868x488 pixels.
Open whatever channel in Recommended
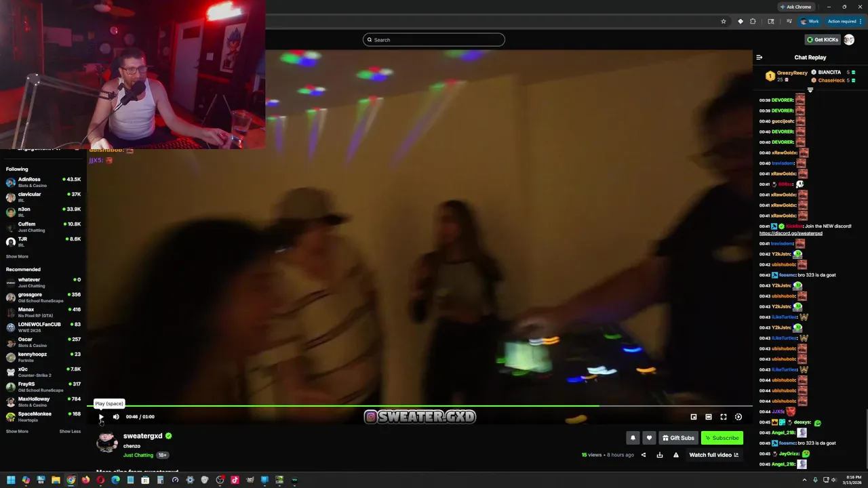[x=43, y=283]
